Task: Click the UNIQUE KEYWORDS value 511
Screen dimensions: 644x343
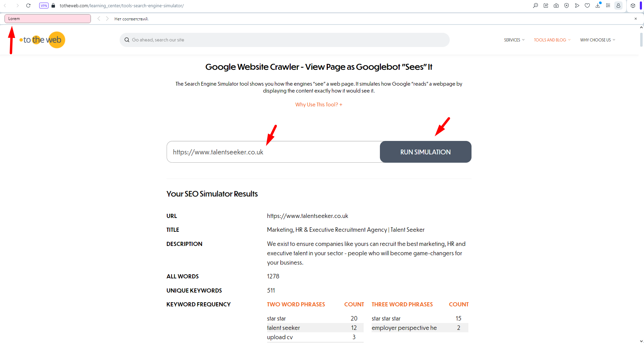Action: [271, 290]
